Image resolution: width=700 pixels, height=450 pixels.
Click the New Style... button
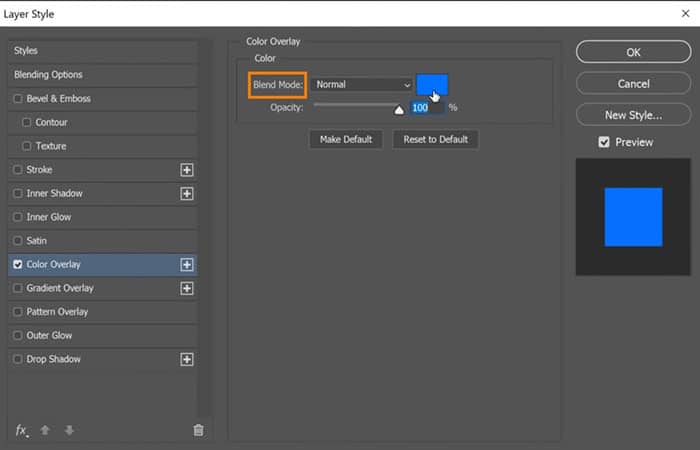click(x=633, y=115)
